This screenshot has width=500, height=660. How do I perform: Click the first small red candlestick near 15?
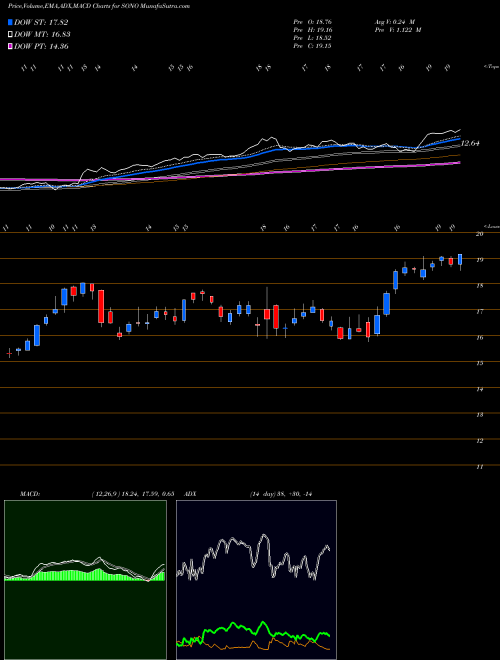[9, 353]
